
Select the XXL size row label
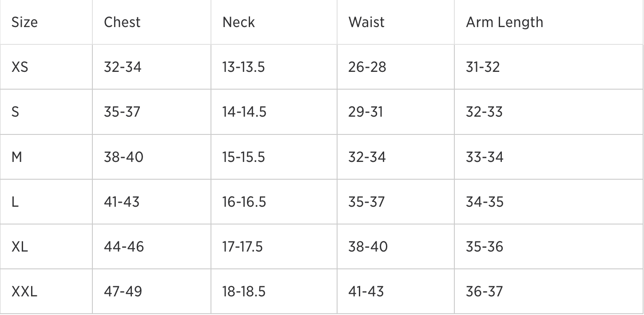click(x=24, y=291)
